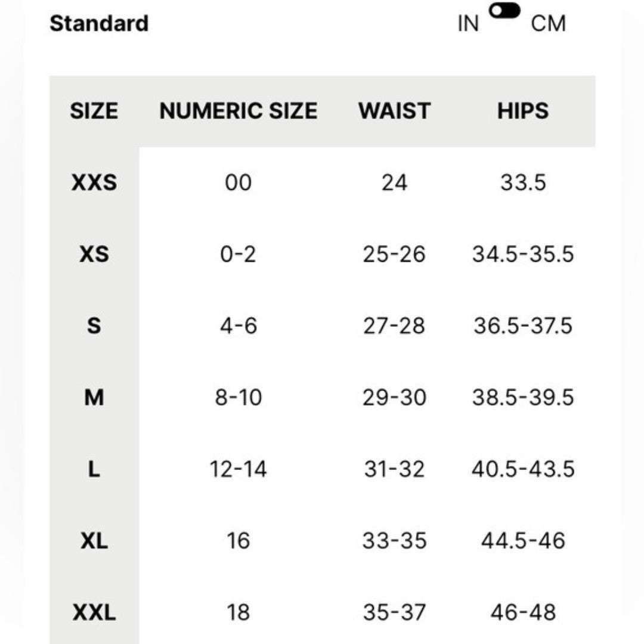644x644 pixels.
Task: Toggle the IN/CM unit switch
Action: click(x=504, y=11)
